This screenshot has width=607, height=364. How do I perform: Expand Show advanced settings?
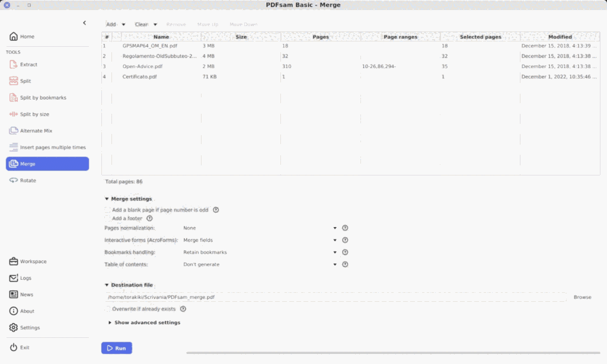pos(144,322)
